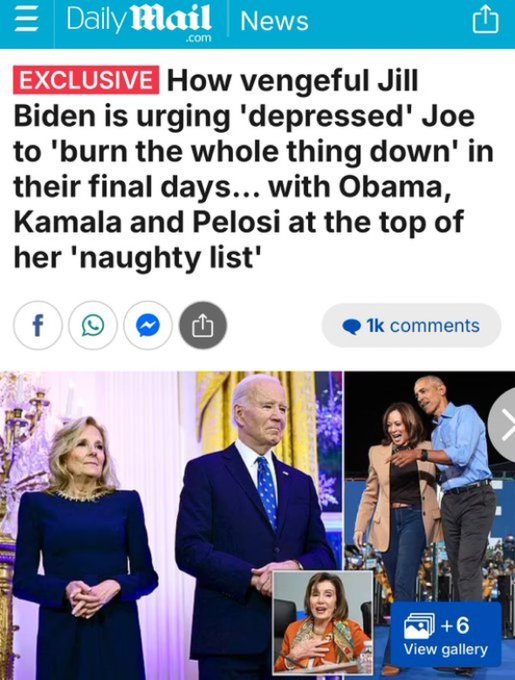Screen dimensions: 515x680
Task: Open the article headline text
Action: coord(254,169)
